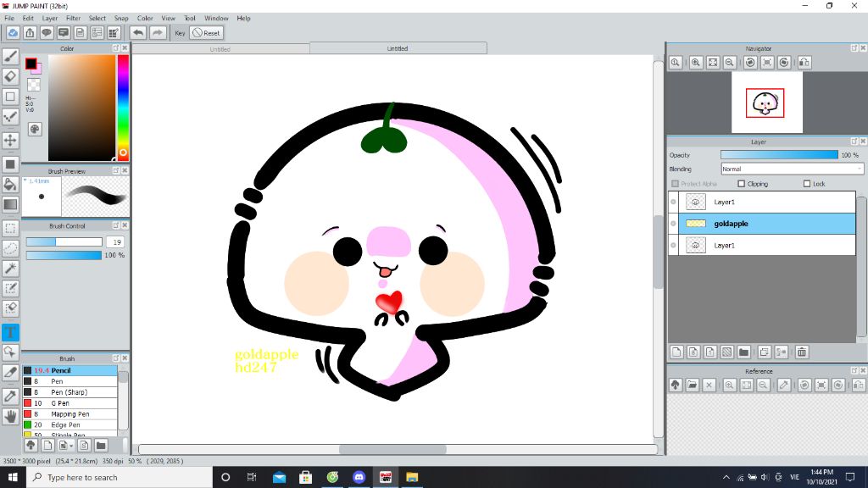This screenshot has height=488, width=868.
Task: Hide the Layer1 layer above goldapple
Action: tap(673, 202)
